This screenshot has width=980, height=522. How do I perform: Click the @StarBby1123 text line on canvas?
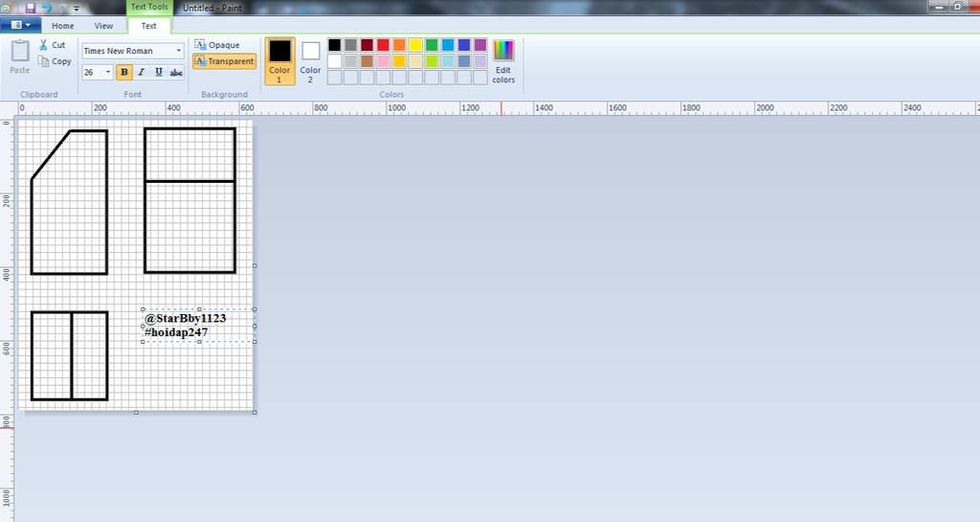point(185,318)
